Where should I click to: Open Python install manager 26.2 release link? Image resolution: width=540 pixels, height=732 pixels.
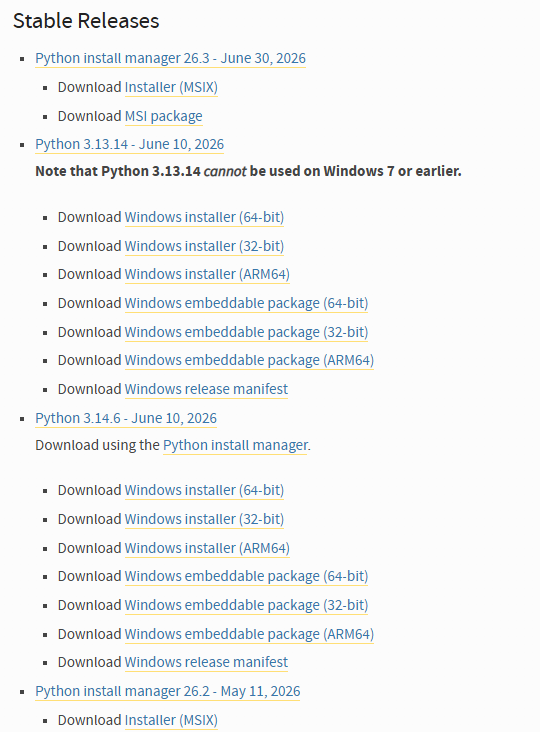tap(168, 691)
